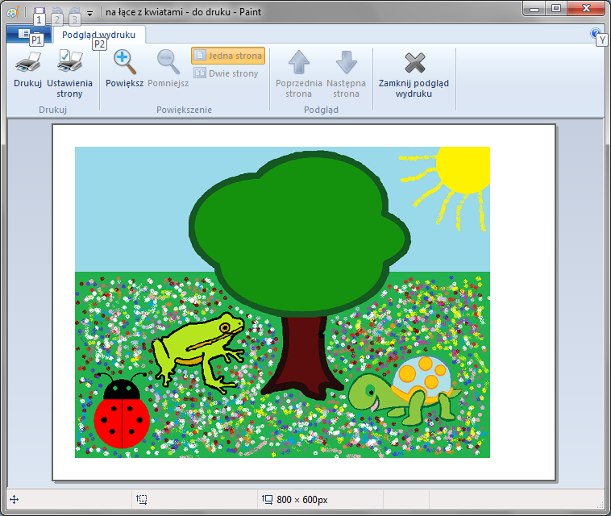The width and height of the screenshot is (611, 516).
Task: Click the cursor position icon in status bar
Action: click(x=14, y=500)
